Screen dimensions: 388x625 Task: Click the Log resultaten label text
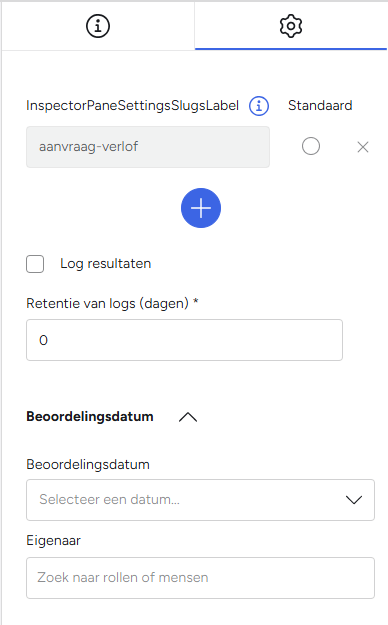coord(106,263)
